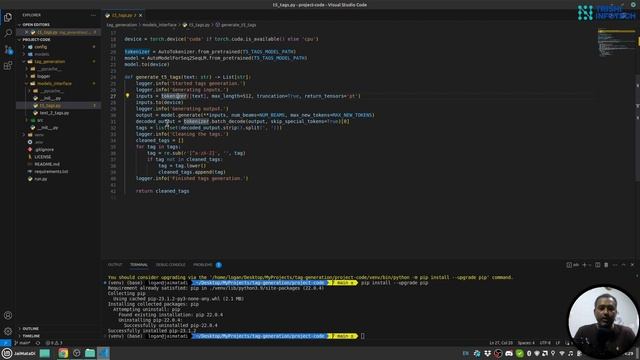Open the file manager folder in taskbar
Viewport: 640px width, 360px height.
coord(90,353)
